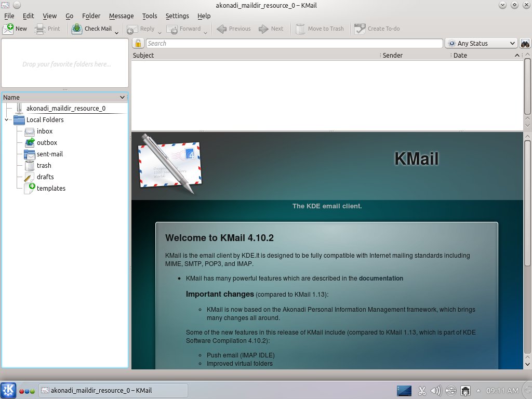Open the Any Status filter dropdown
Screen dimensions: 532x399
(482, 44)
